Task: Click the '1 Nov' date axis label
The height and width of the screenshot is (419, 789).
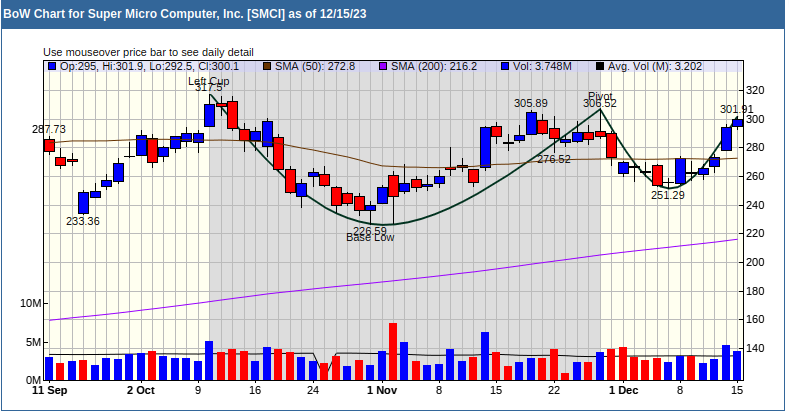Action: 382,390
